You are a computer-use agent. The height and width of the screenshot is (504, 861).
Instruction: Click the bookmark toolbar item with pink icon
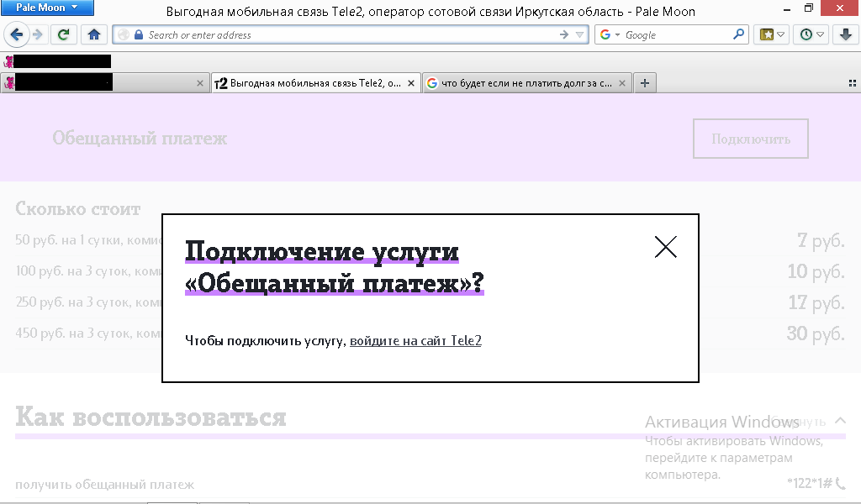click(57, 61)
